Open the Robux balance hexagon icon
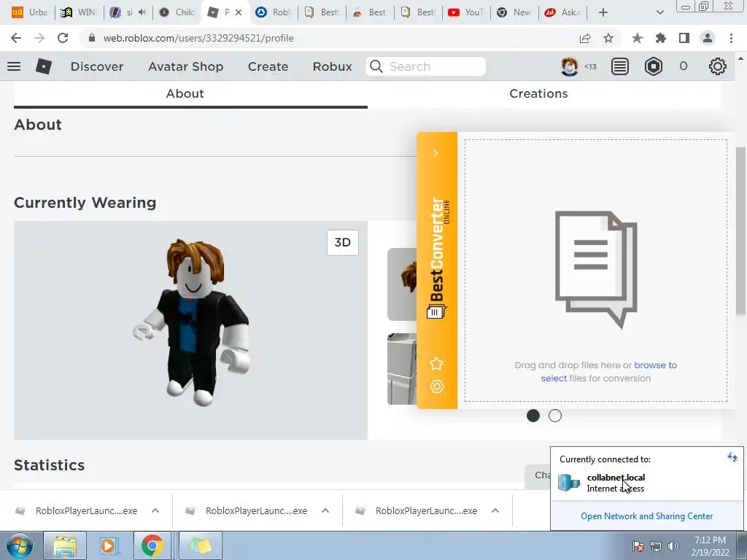The height and width of the screenshot is (560, 747). (x=653, y=66)
